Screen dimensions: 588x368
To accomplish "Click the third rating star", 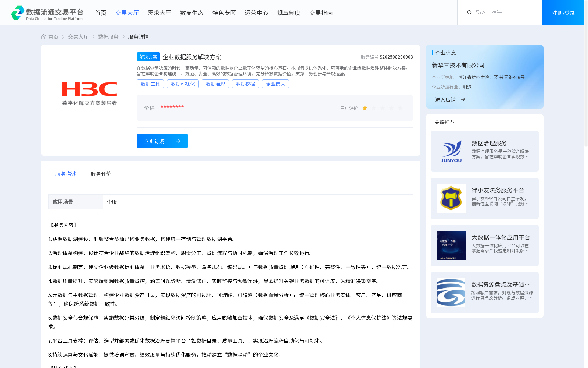I will (x=383, y=108).
